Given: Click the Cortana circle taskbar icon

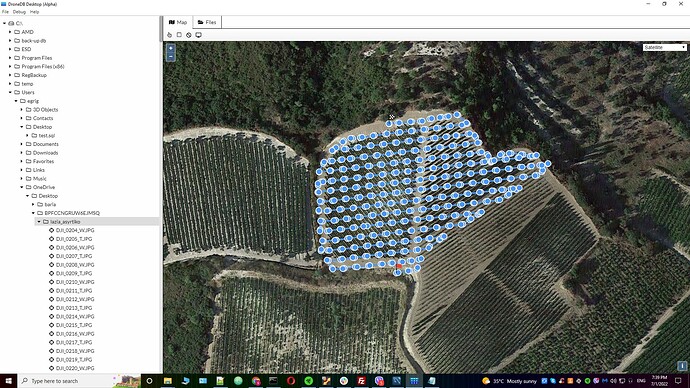Looking at the screenshot, I should click(149, 381).
